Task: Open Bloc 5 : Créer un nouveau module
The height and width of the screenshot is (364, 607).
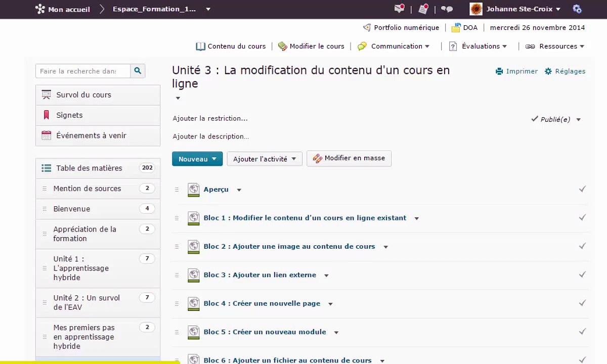Action: (x=265, y=332)
